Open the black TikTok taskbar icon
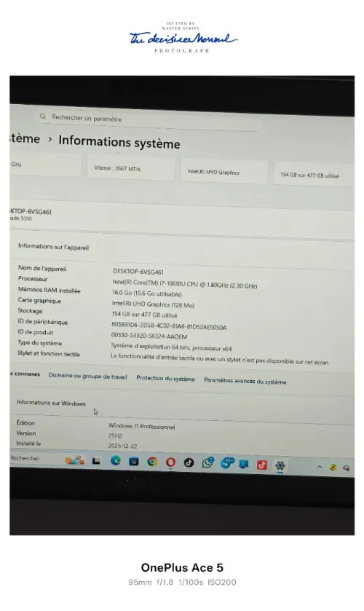The height and width of the screenshot is (611, 364). tap(189, 462)
